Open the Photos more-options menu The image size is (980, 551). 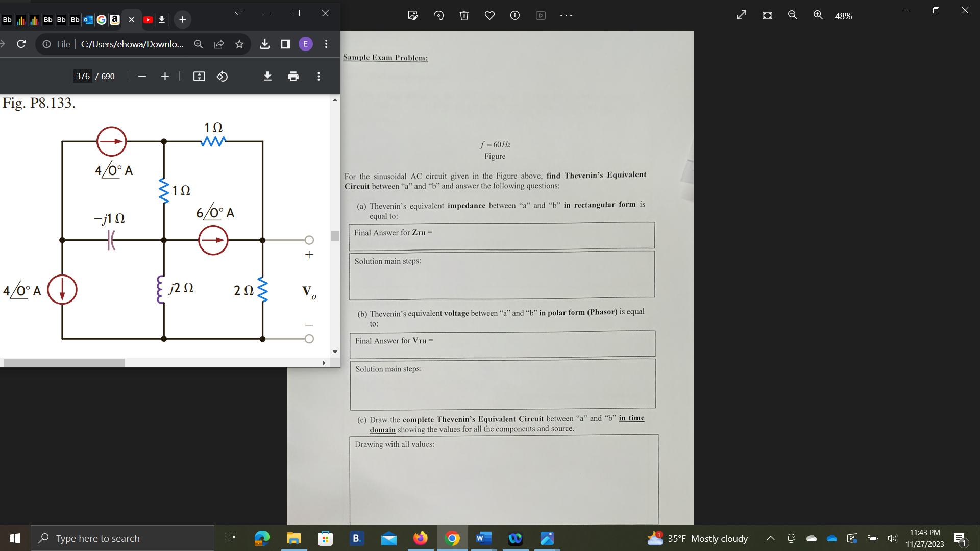coord(566,16)
